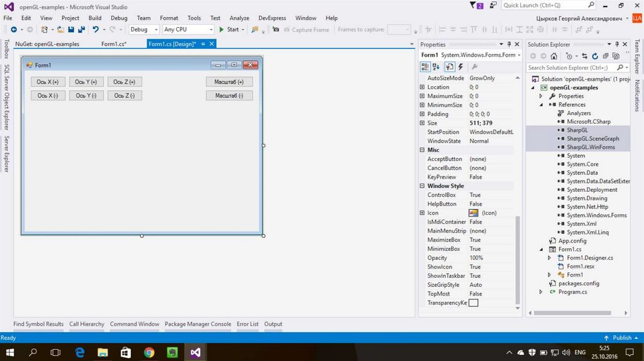This screenshot has width=644, height=361.
Task: Click the Undo arrow icon
Action: 96,30
